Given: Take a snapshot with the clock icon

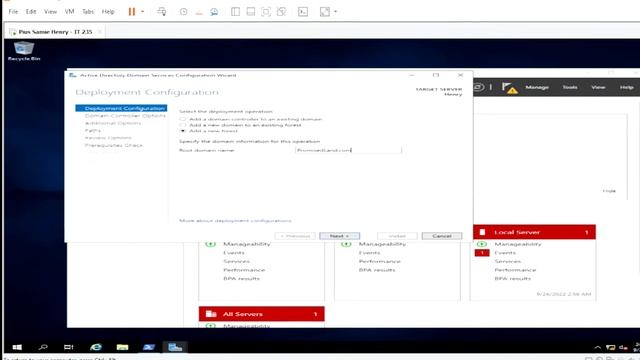Looking at the screenshot, I should coord(184,12).
